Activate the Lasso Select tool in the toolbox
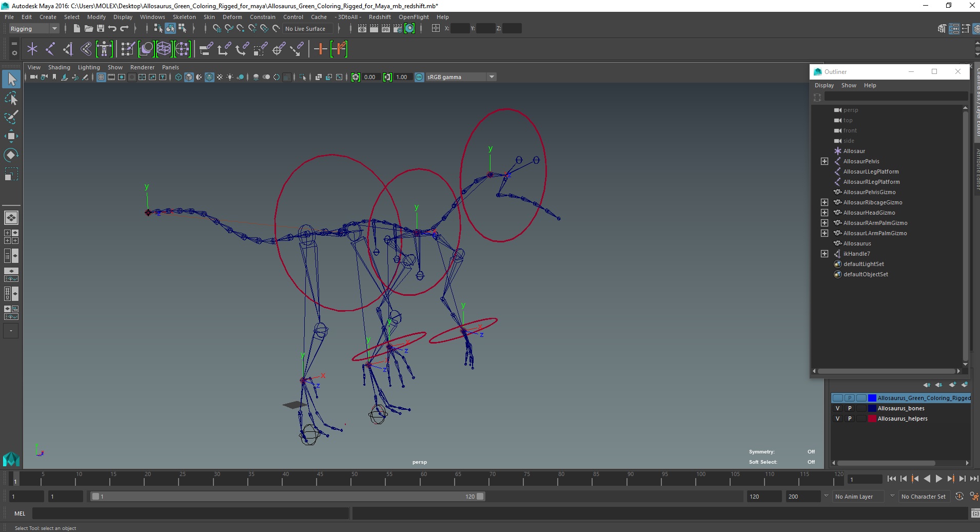980x532 pixels. click(11, 98)
